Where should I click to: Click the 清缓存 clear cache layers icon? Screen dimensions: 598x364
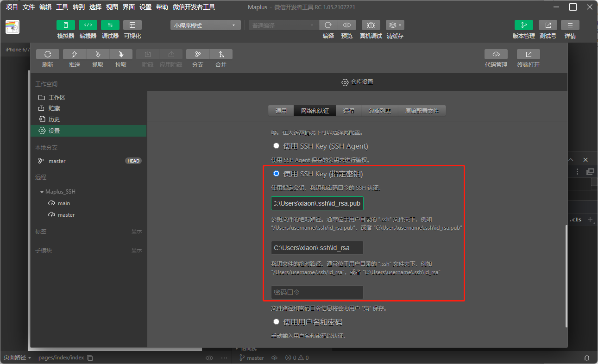click(x=395, y=25)
